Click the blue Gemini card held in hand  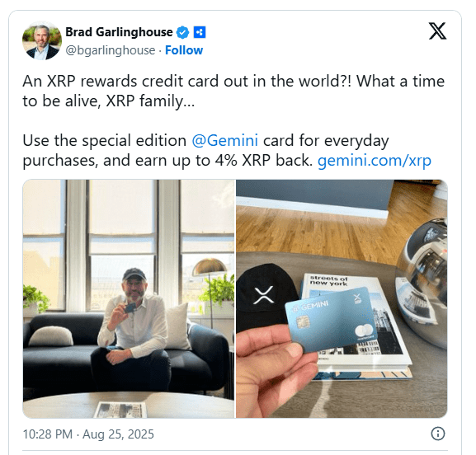332,320
